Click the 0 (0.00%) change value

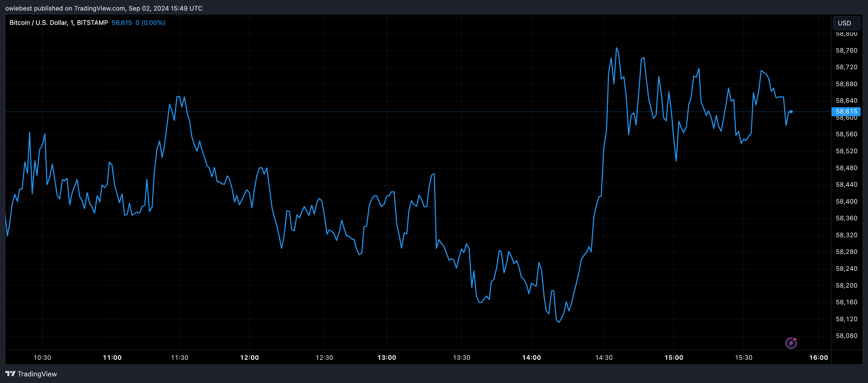click(x=150, y=22)
